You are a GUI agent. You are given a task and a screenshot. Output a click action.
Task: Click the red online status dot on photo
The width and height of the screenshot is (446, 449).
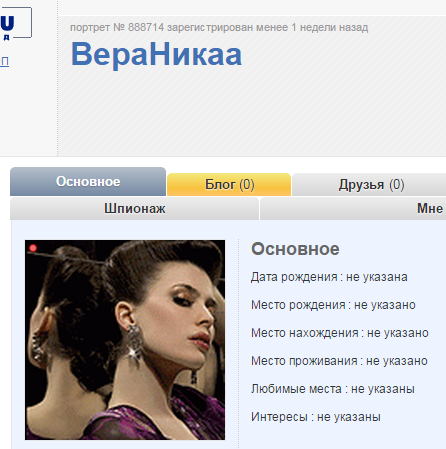pos(33,248)
